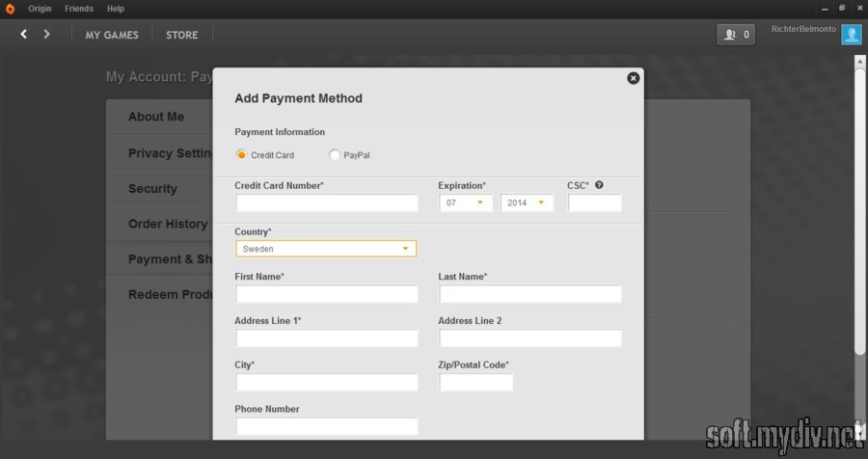Open the Security section
868x459 pixels.
point(159,189)
